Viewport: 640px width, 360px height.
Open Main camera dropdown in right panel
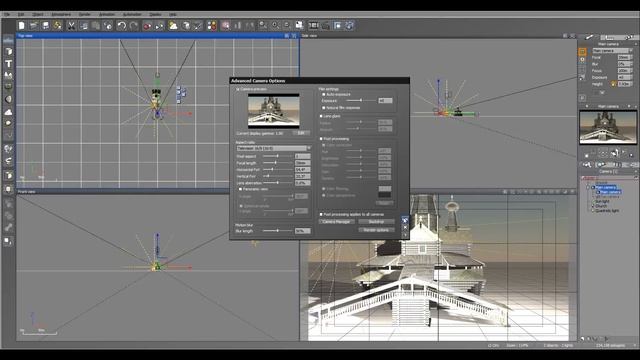point(613,51)
